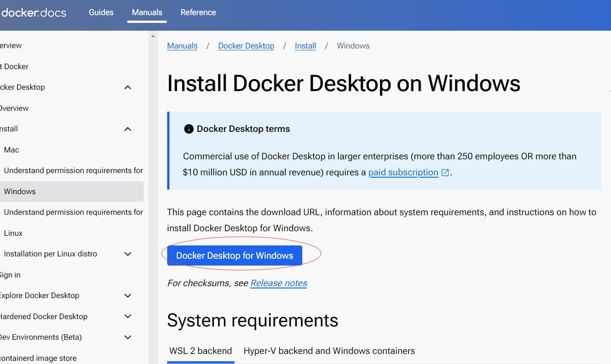
Task: Click external link icon after paid subscription
Action: [445, 173]
